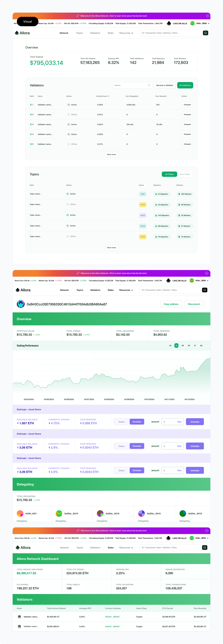Close the welcome banner on the wallet address screen

(x=207, y=273)
